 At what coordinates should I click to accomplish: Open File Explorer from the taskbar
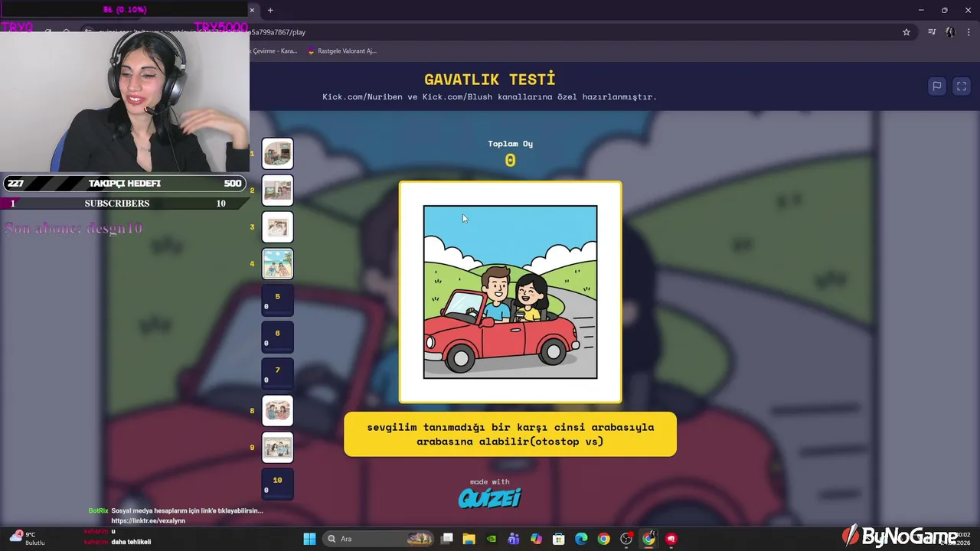pos(469,539)
